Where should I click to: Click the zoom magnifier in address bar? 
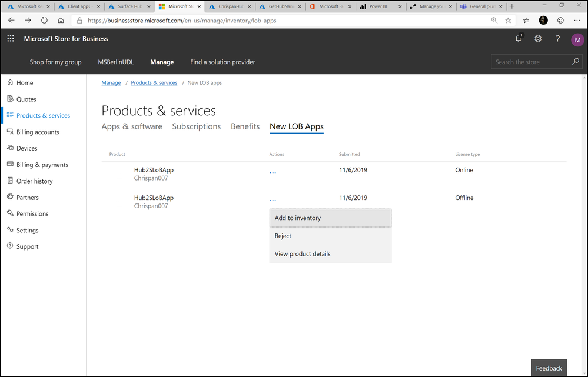[x=494, y=20]
